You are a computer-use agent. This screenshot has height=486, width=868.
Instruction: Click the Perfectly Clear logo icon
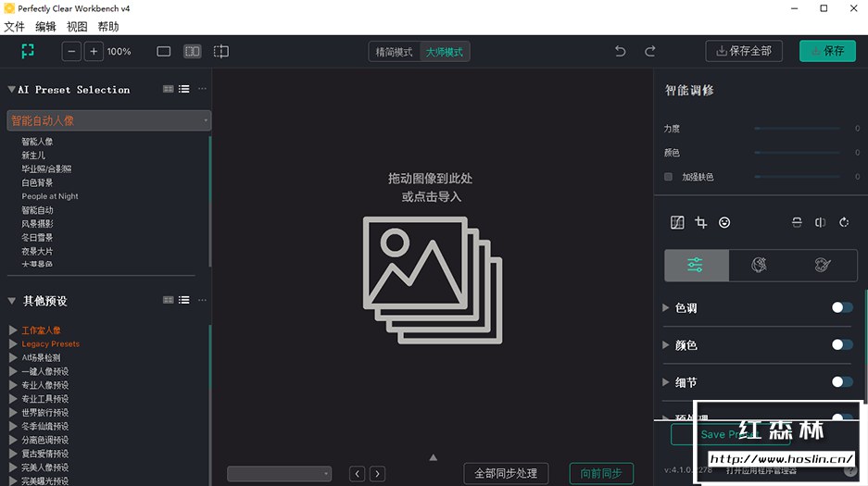28,51
